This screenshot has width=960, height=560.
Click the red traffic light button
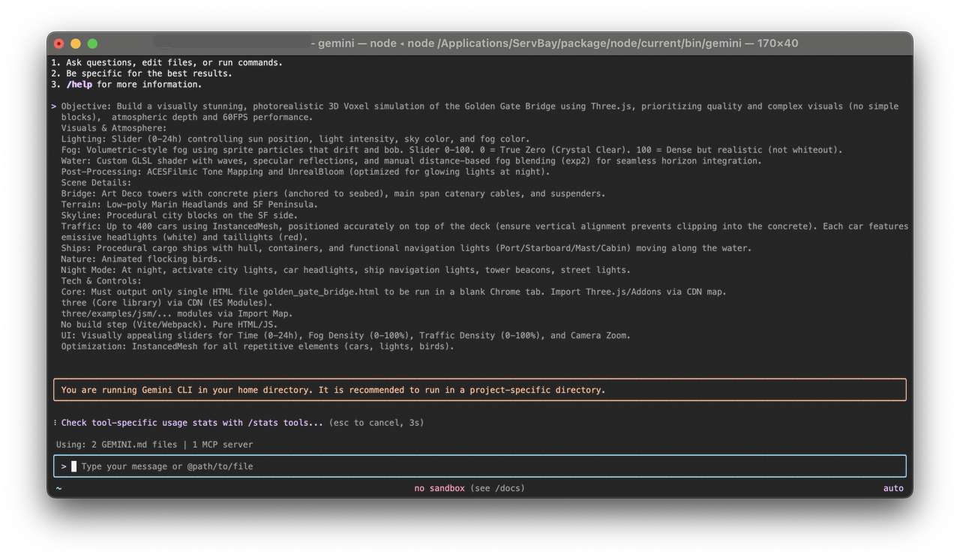click(58, 43)
